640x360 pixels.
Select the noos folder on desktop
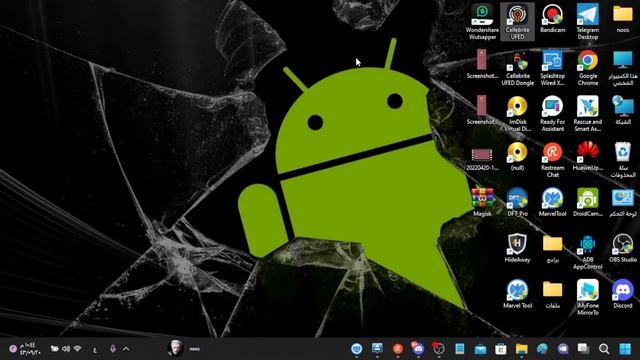pyautogui.click(x=622, y=18)
